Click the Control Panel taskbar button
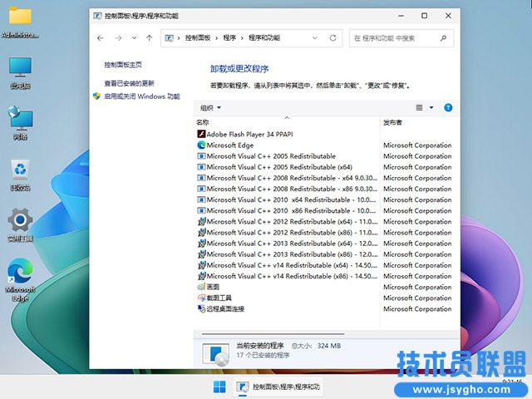Viewport: 532px width, 399px height. (278, 387)
